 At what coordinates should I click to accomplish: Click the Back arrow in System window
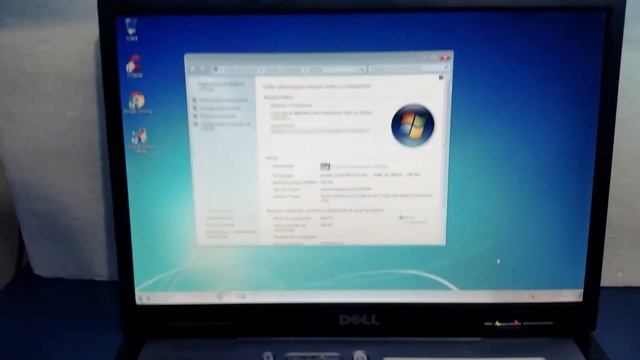[x=193, y=69]
